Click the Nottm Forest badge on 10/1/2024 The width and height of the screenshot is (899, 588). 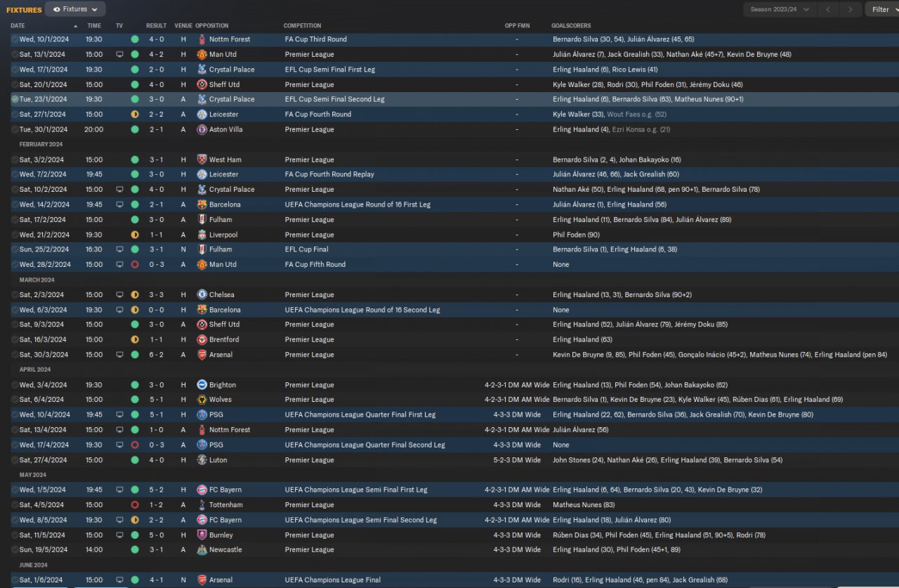click(202, 39)
